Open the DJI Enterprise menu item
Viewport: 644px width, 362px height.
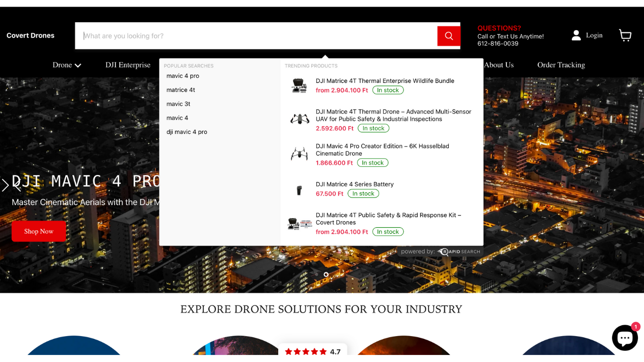(128, 65)
